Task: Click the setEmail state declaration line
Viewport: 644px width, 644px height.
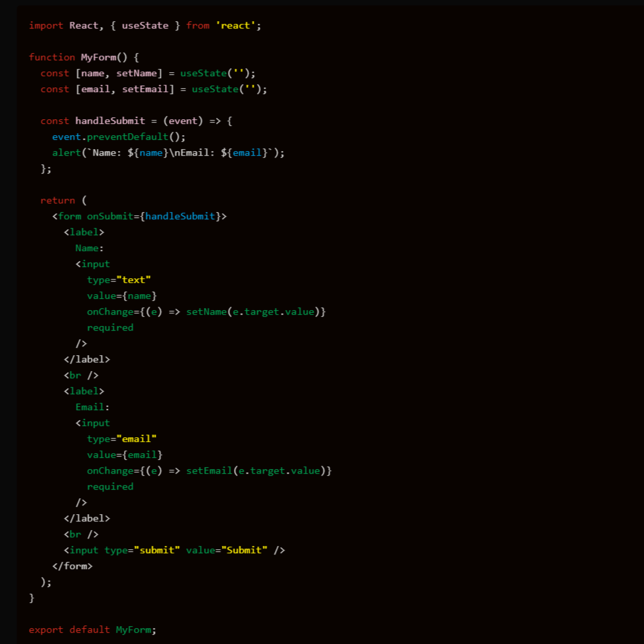Action: point(154,89)
